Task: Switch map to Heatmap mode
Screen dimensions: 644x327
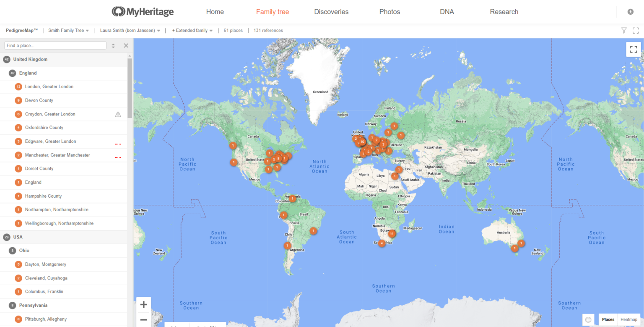Action: [x=628, y=319]
